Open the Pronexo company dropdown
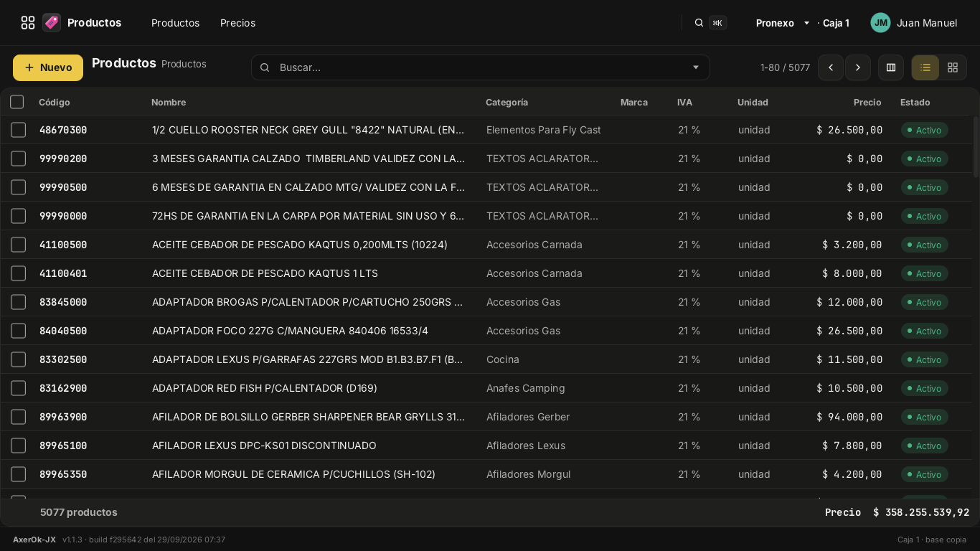Image resolution: width=980 pixels, height=551 pixels. point(783,23)
